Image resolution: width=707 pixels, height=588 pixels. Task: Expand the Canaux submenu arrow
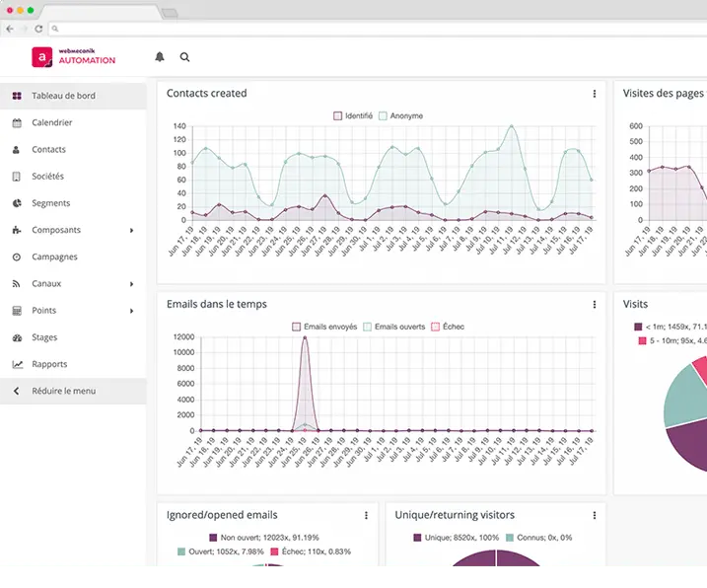point(132,284)
